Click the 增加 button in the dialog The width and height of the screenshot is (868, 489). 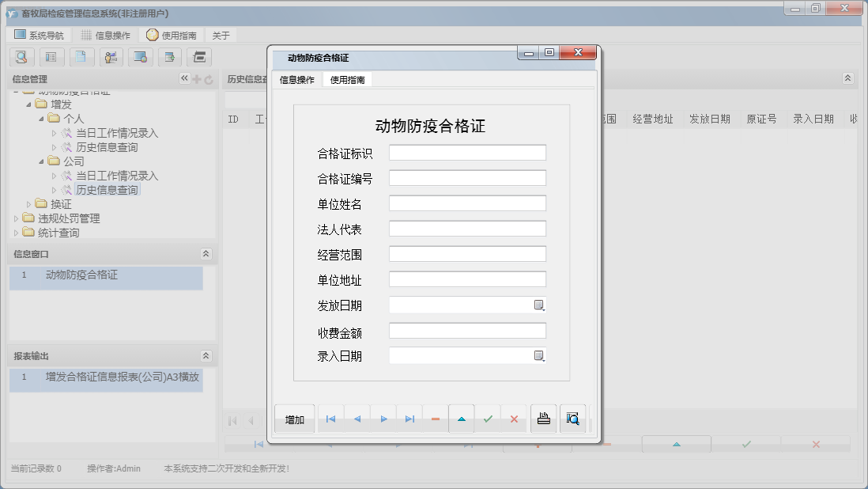pos(293,419)
